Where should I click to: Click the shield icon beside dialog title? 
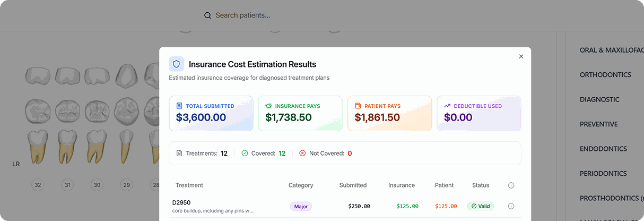point(177,64)
